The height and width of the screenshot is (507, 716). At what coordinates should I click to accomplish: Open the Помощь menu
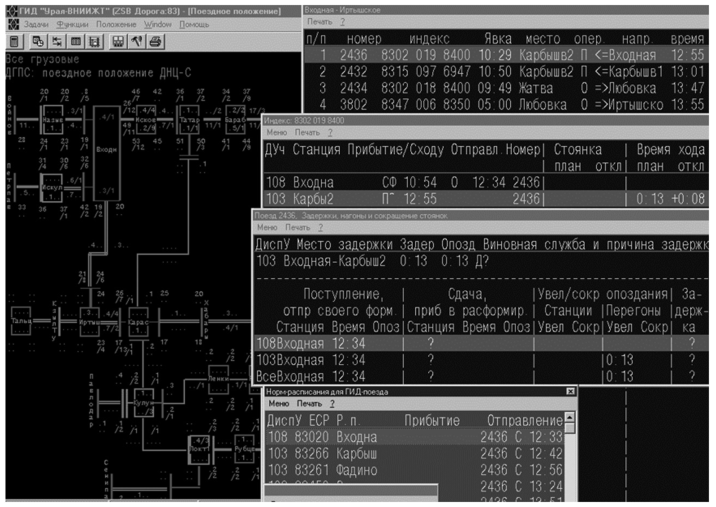pos(194,23)
